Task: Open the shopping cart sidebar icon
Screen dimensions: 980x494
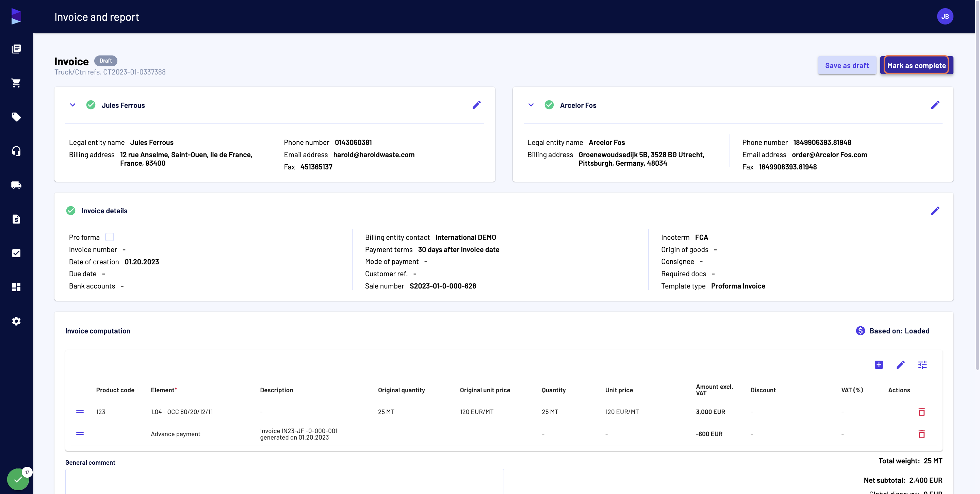Action: [16, 83]
